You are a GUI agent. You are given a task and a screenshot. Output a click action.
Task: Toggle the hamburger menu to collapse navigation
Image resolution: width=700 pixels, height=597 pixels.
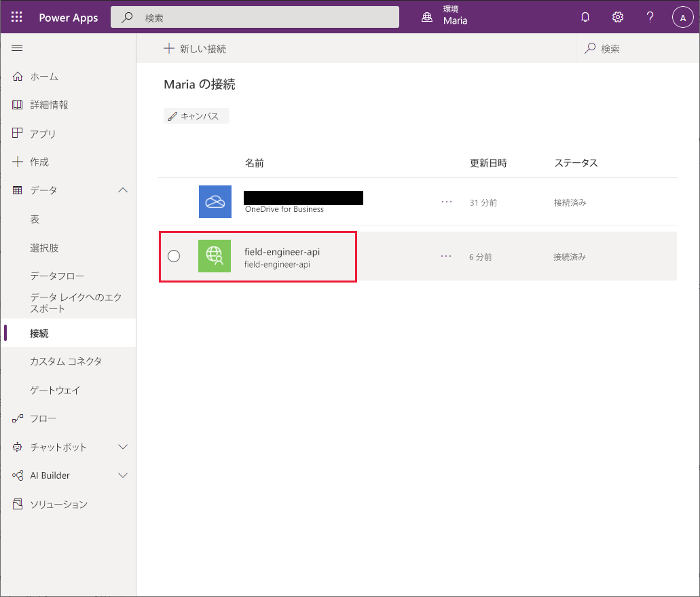coord(17,48)
